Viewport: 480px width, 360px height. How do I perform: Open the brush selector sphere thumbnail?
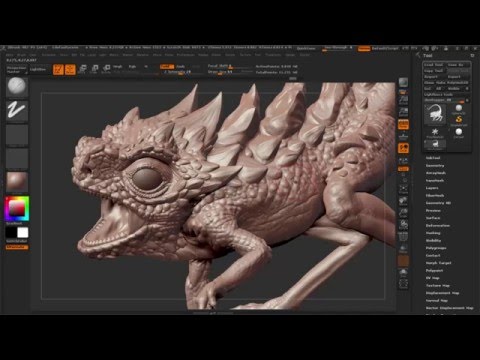pyautogui.click(x=17, y=87)
